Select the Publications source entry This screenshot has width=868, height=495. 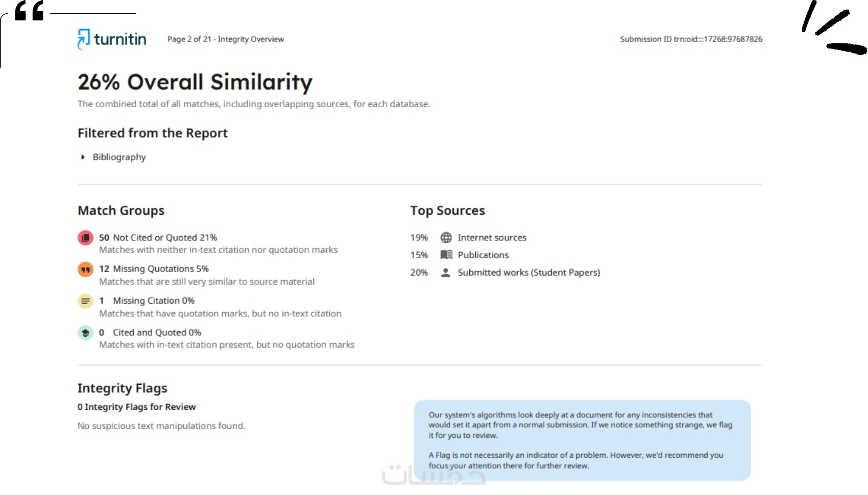click(483, 255)
